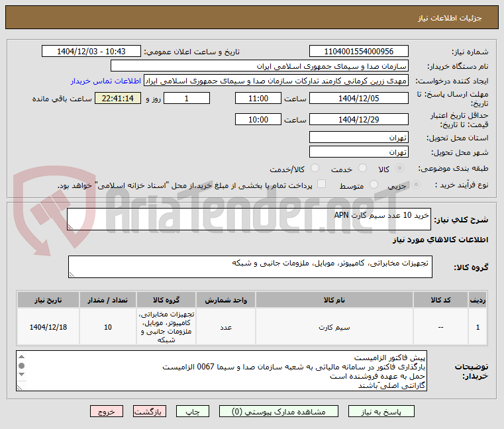Click resize grip of گروه کالا box
Image resolution: width=504 pixels, height=429 pixels.
72,275
